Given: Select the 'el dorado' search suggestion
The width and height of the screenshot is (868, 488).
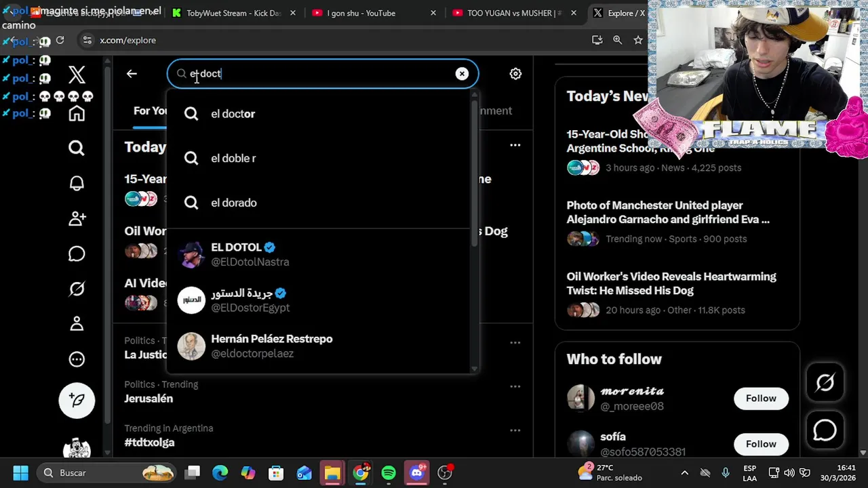Looking at the screenshot, I should coord(319,203).
